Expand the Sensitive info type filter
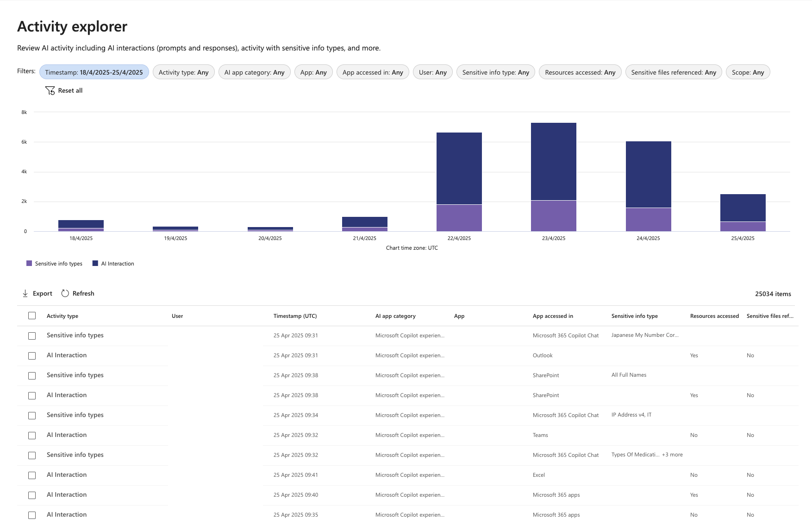812x525 pixels. pyautogui.click(x=496, y=72)
